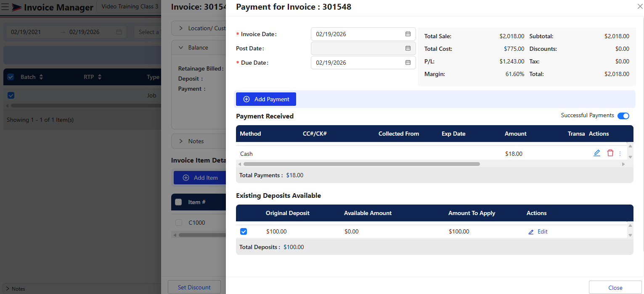The image size is (644, 294).
Task: Close the payment panel with X icon
Action: point(640,6)
